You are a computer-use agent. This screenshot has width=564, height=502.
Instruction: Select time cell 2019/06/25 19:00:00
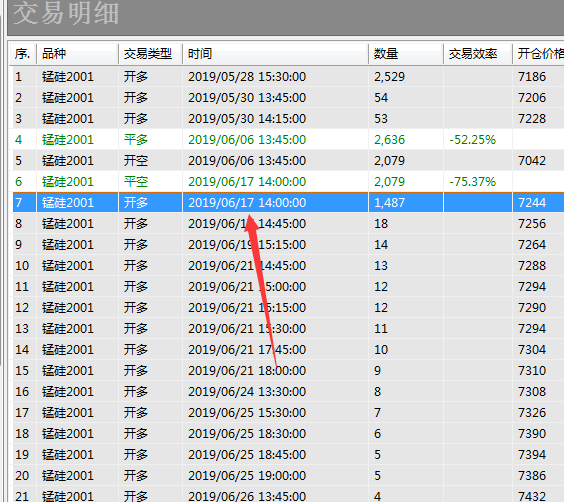pyautogui.click(x=247, y=475)
